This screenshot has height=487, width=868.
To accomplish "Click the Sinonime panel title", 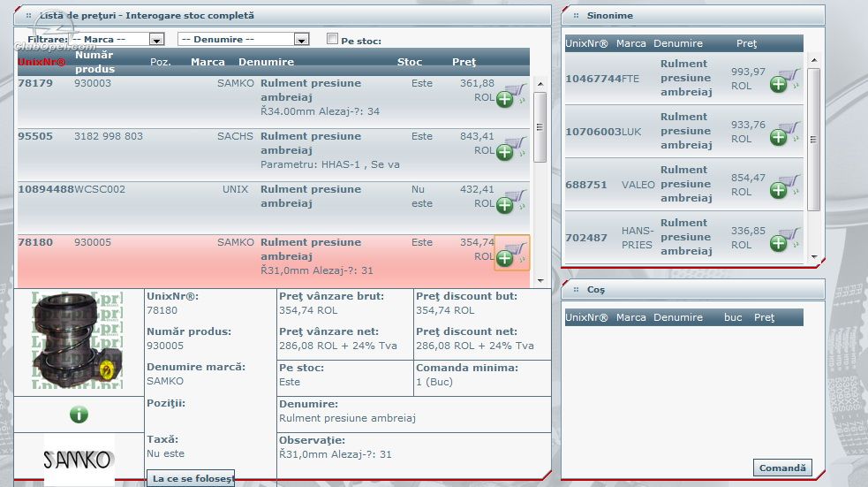I will tap(609, 16).
